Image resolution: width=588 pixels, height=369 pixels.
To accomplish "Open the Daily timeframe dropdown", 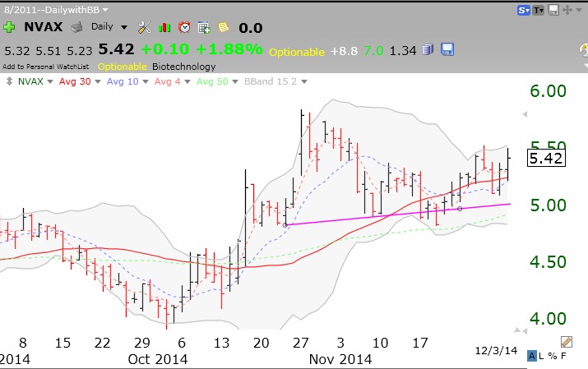I will pyautogui.click(x=123, y=27).
